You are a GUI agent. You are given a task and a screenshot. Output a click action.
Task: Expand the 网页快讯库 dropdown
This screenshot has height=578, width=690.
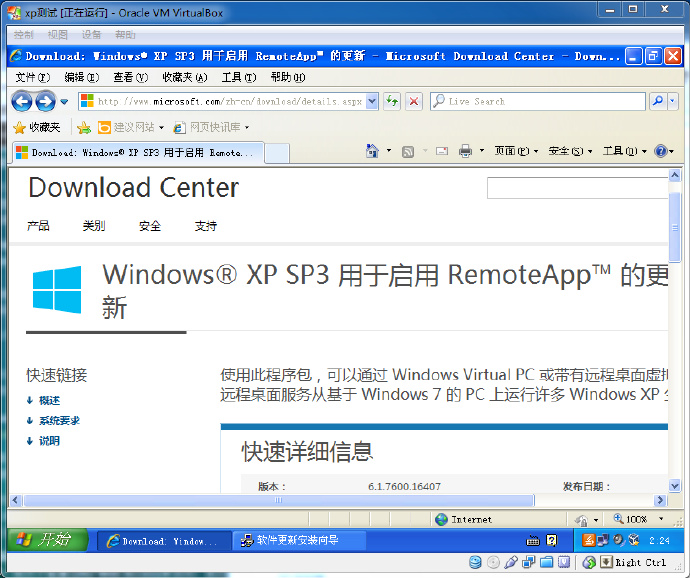pos(247,128)
